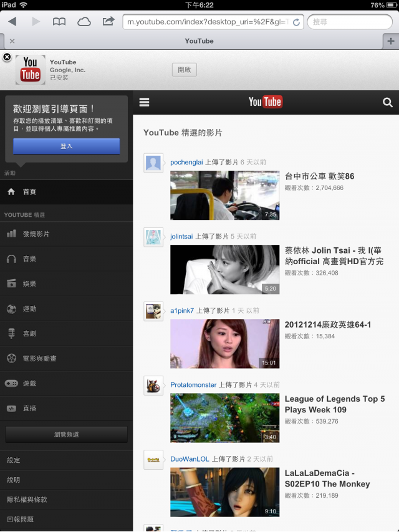This screenshot has height=532, width=399.
Task: Play the bus driver video thumbnail
Action: 225,195
